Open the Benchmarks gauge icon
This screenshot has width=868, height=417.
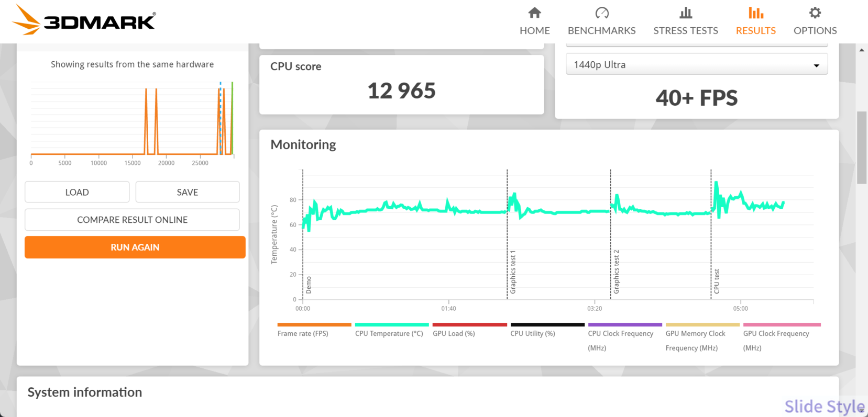pyautogui.click(x=601, y=13)
